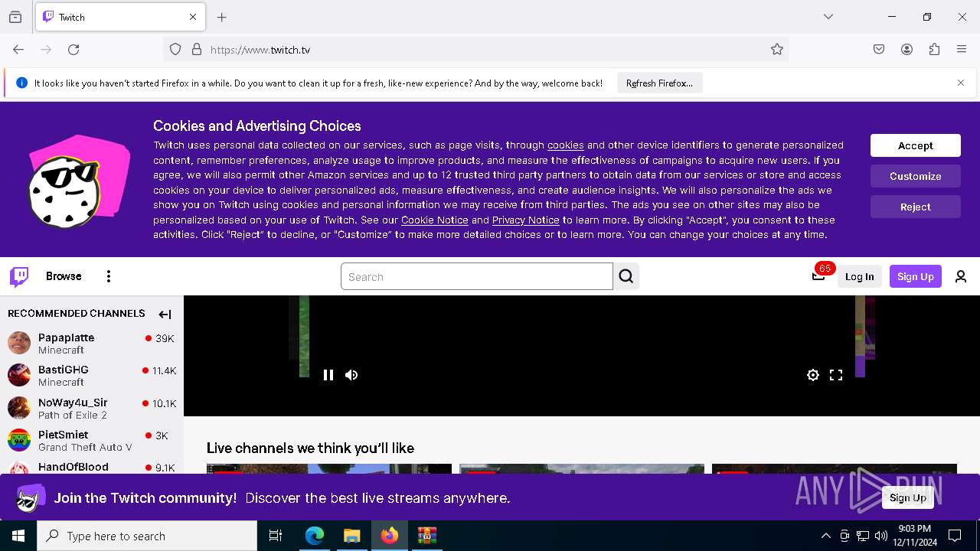The image size is (980, 551).
Task: Click the Sign Up button in header
Action: point(916,277)
